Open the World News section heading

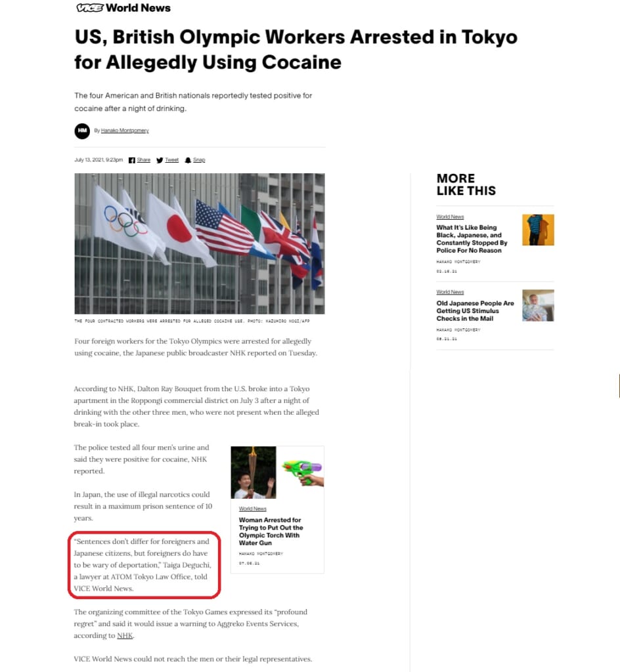138,8
